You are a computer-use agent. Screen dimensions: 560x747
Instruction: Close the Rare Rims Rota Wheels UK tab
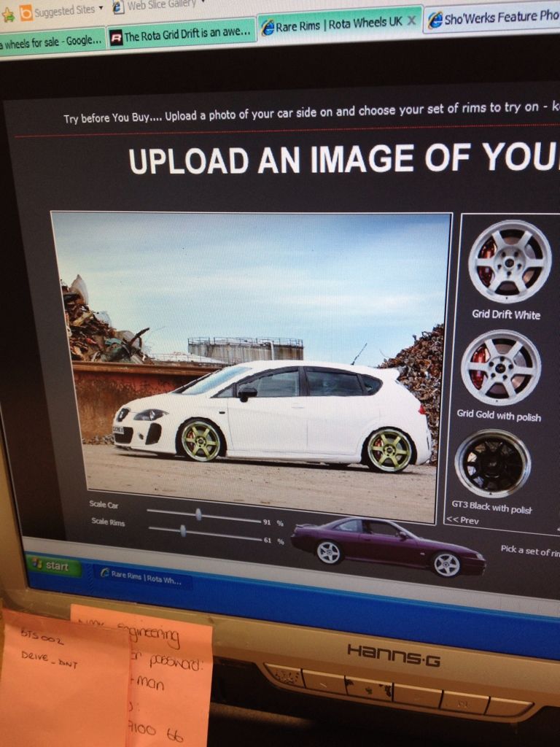pos(411,21)
